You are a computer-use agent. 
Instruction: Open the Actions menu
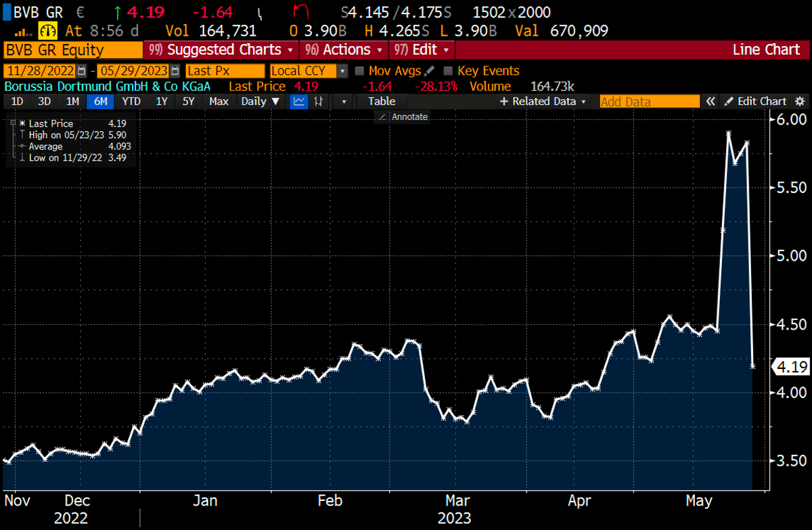pos(344,49)
